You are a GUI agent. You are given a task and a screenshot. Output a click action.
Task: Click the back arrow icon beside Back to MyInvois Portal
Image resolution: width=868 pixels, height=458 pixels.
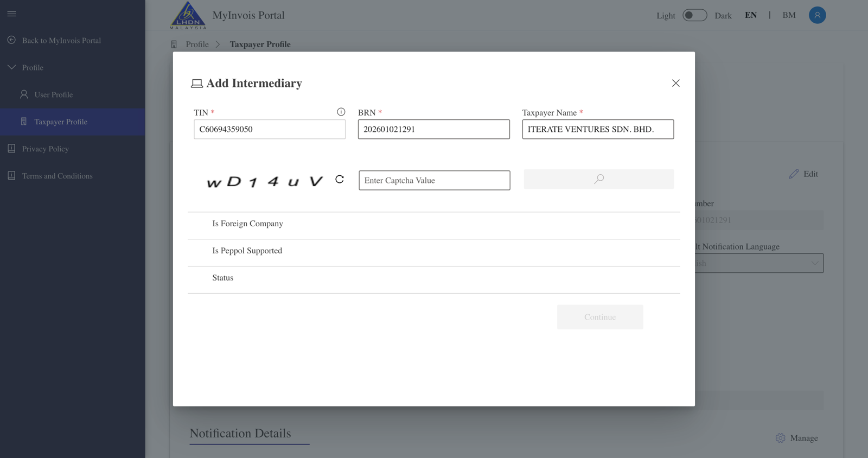coord(11,40)
